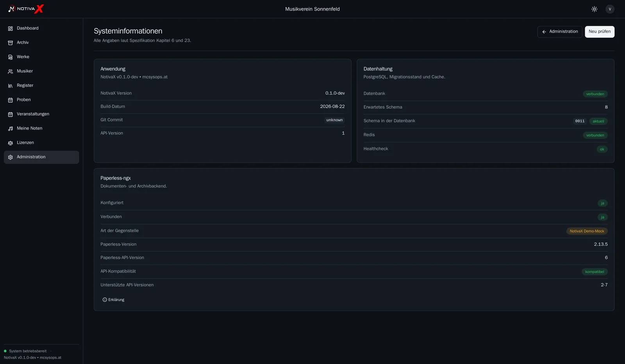Select the Administration sidebar entry
625x364 pixels.
tap(41, 157)
